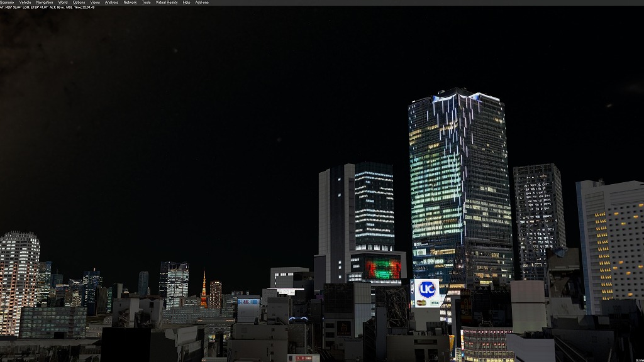Open the Add-ons menu
The image size is (644, 362).
(202, 3)
